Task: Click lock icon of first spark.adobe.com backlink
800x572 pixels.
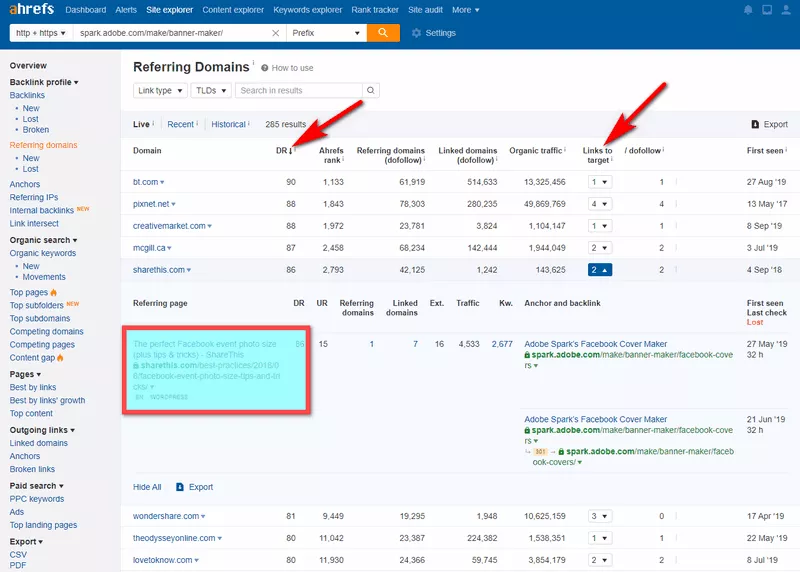Action: click(x=527, y=355)
